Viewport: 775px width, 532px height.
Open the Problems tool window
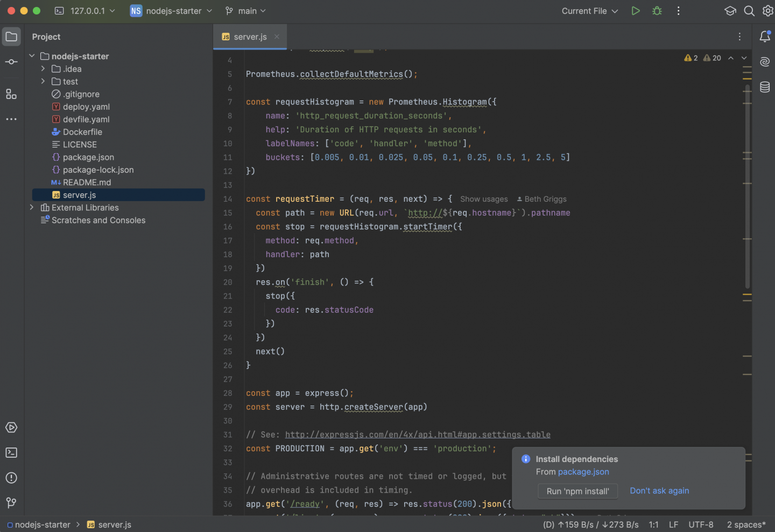(11, 478)
